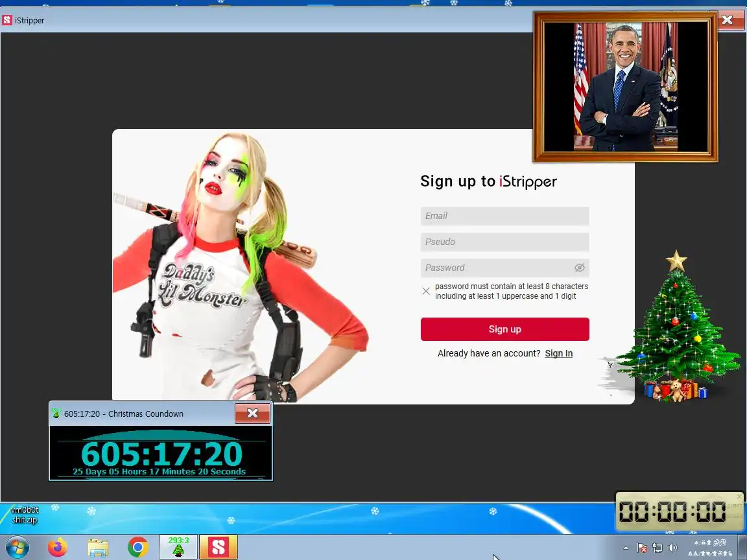Screen dimensions: 747x560
Task: Close the Christmas Countdown window
Action: click(252, 414)
